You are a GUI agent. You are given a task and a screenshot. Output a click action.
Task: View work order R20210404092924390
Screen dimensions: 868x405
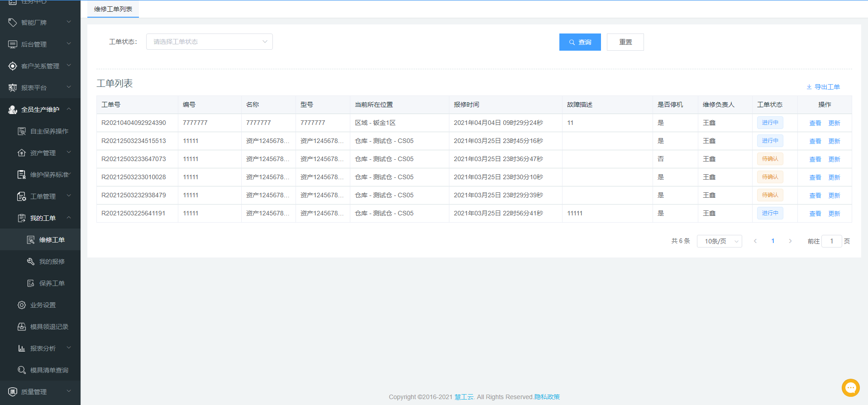point(815,123)
